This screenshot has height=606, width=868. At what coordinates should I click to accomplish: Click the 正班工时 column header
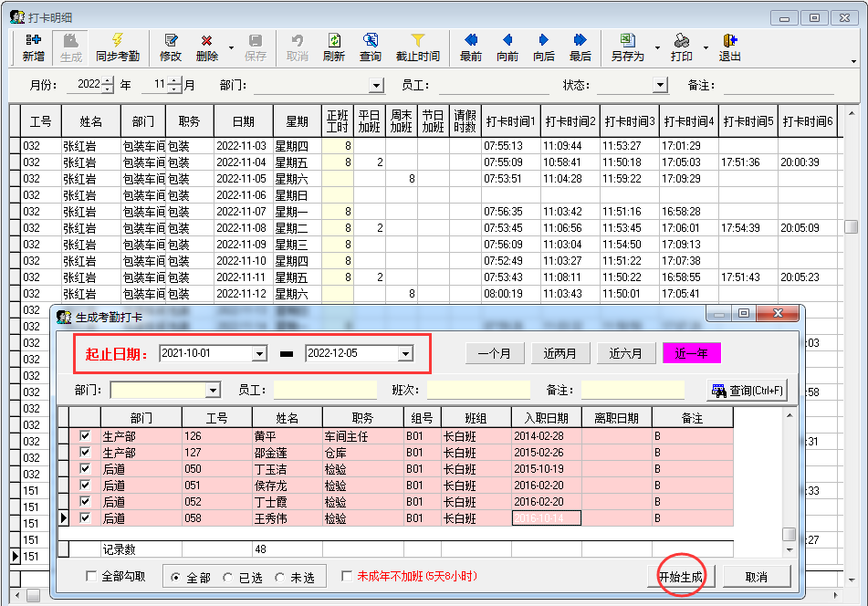[338, 121]
